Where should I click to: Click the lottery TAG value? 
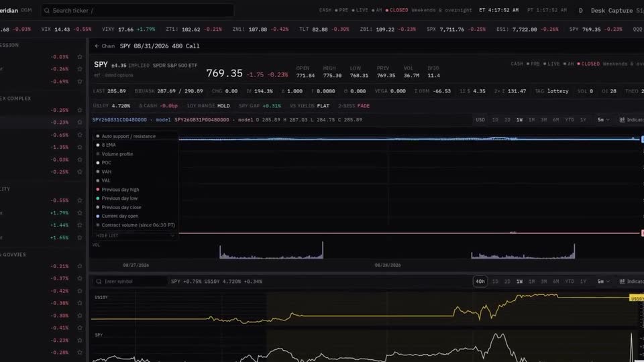click(x=557, y=91)
